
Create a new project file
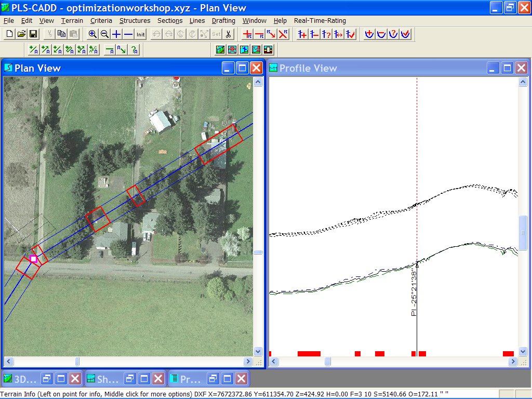point(9,33)
